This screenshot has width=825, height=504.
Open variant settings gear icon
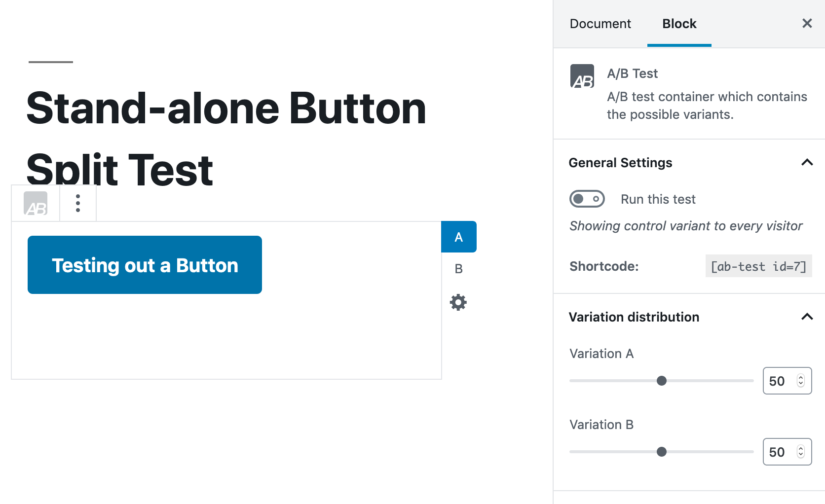(x=458, y=302)
